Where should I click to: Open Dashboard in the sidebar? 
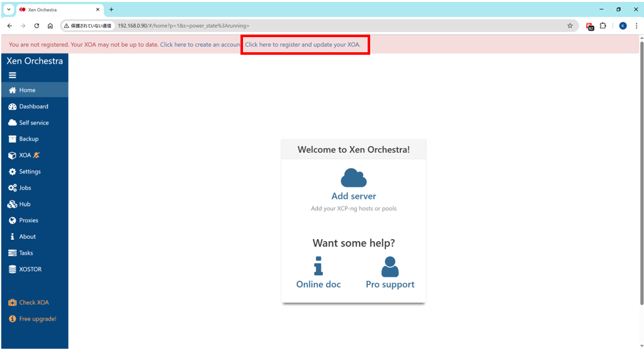(x=33, y=106)
